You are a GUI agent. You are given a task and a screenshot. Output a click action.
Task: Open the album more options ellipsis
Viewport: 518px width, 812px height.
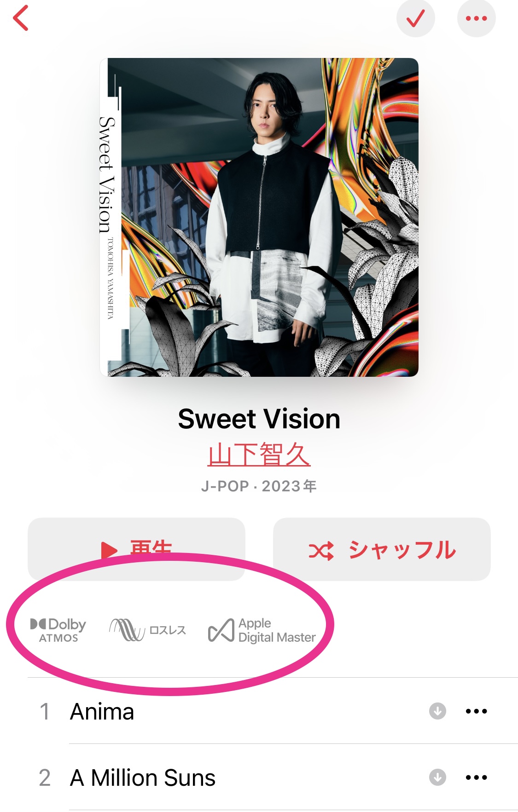(476, 18)
